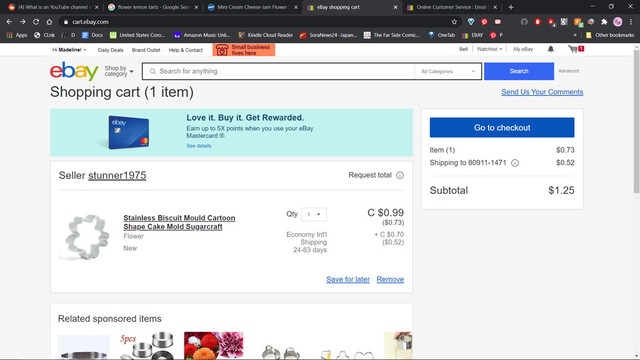Open the SoraNews24 bookmark

click(328, 35)
